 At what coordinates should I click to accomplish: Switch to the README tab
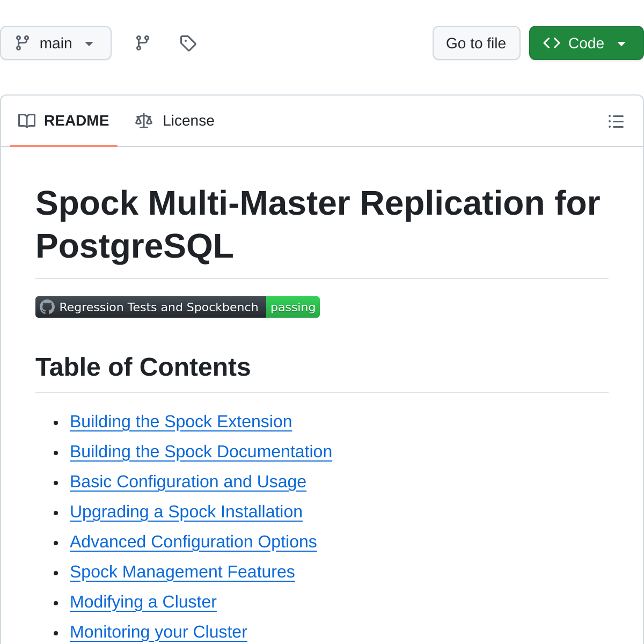(64, 121)
